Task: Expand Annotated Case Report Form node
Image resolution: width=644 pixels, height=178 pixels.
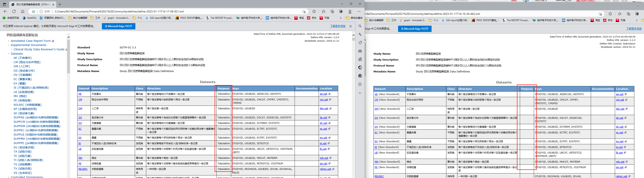Action: pos(8,41)
